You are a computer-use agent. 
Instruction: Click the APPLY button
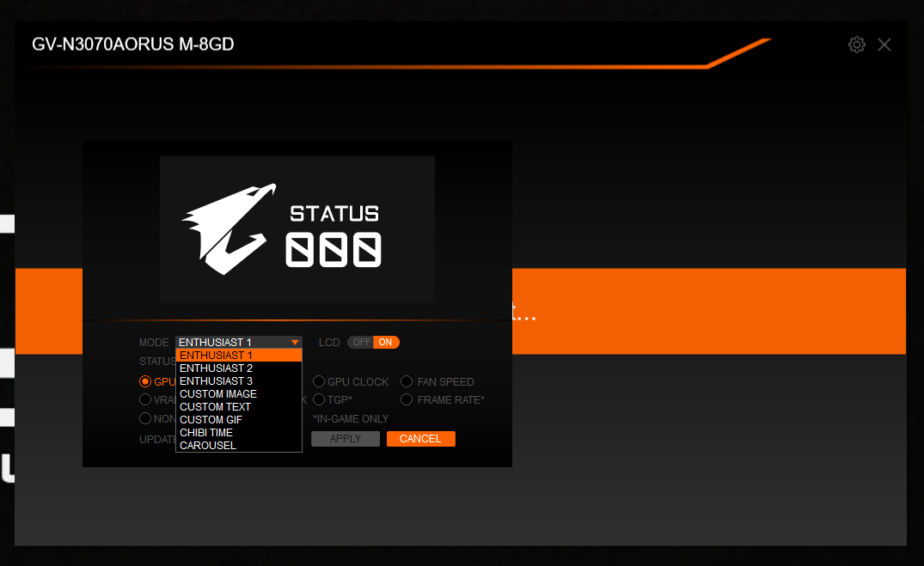346,439
